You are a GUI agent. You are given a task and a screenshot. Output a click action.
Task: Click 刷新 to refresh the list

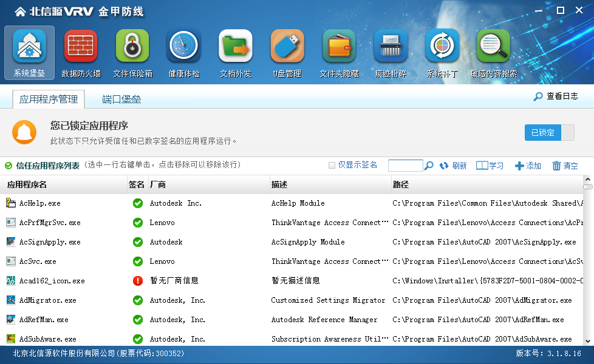(453, 166)
